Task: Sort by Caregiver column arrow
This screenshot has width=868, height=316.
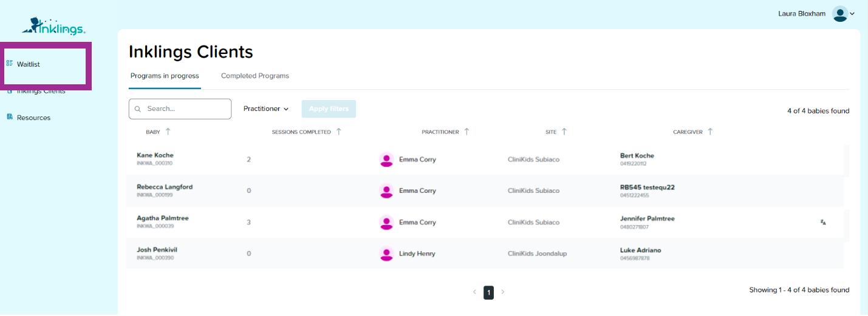Action: (710, 132)
